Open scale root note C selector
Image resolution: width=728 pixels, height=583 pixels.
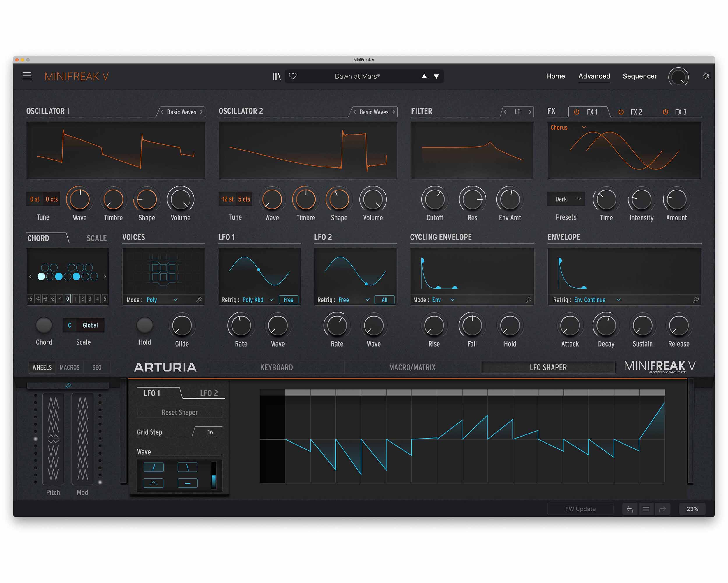(70, 325)
